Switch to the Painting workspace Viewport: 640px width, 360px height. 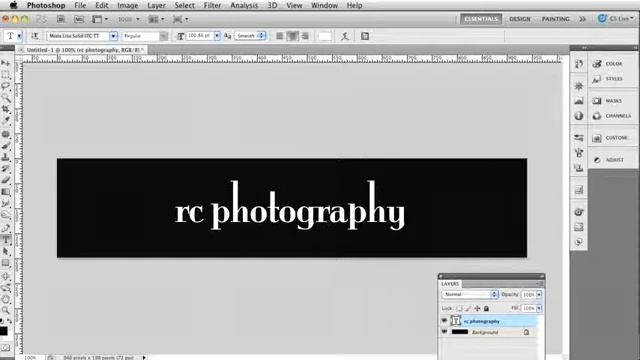click(x=556, y=19)
